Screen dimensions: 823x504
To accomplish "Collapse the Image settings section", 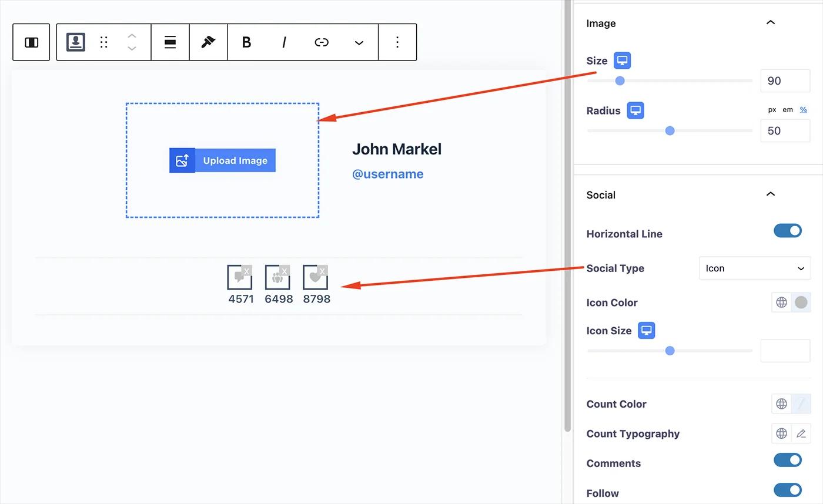I will (770, 22).
